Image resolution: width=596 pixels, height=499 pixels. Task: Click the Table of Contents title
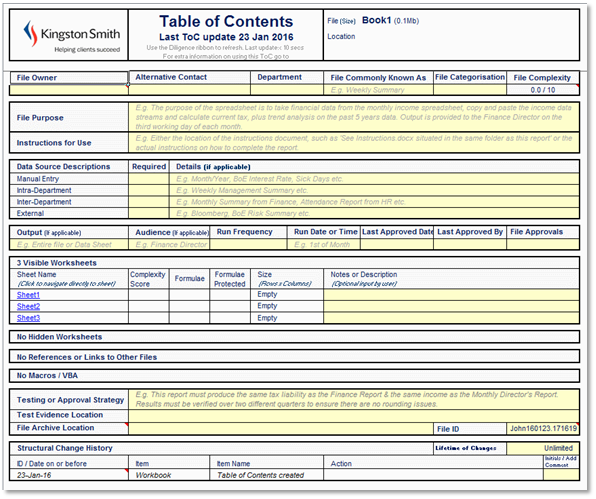[x=226, y=22]
